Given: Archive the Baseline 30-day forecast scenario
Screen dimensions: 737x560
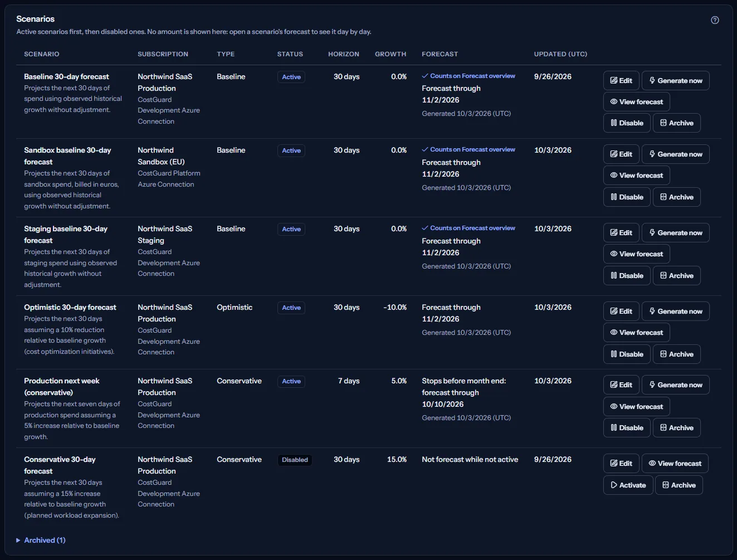Looking at the screenshot, I should (676, 123).
